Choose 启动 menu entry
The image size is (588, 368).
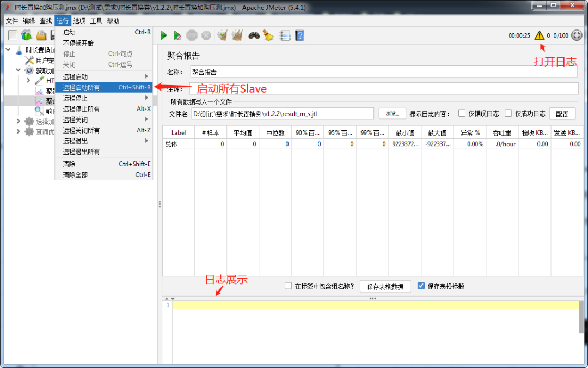tap(104, 32)
